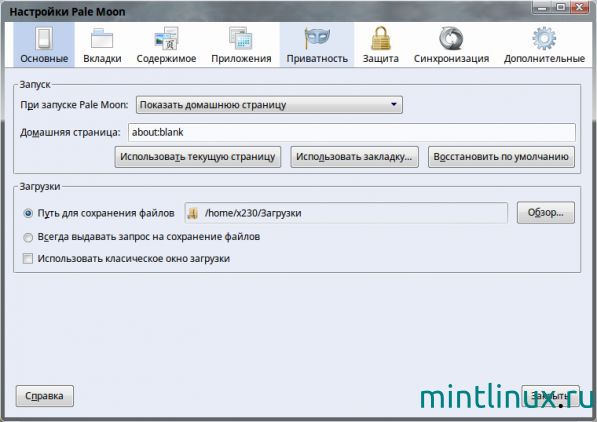Switch to the Дополнительные tab label
Image resolution: width=597 pixels, height=422 pixels.
544,59
